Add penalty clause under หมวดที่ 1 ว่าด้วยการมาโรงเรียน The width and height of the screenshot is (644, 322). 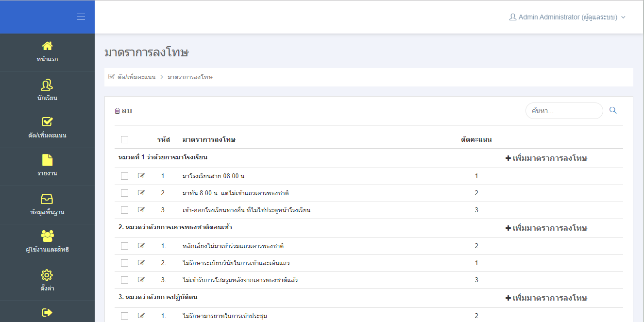(546, 158)
